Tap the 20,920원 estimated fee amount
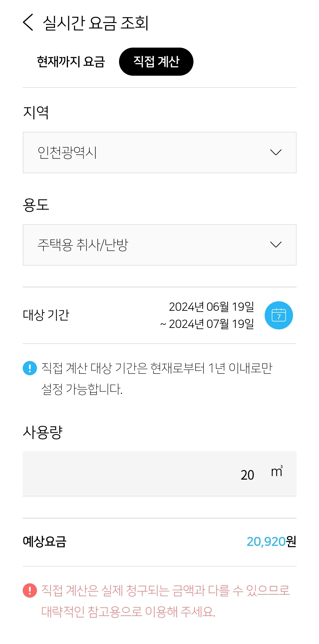 tap(271, 542)
